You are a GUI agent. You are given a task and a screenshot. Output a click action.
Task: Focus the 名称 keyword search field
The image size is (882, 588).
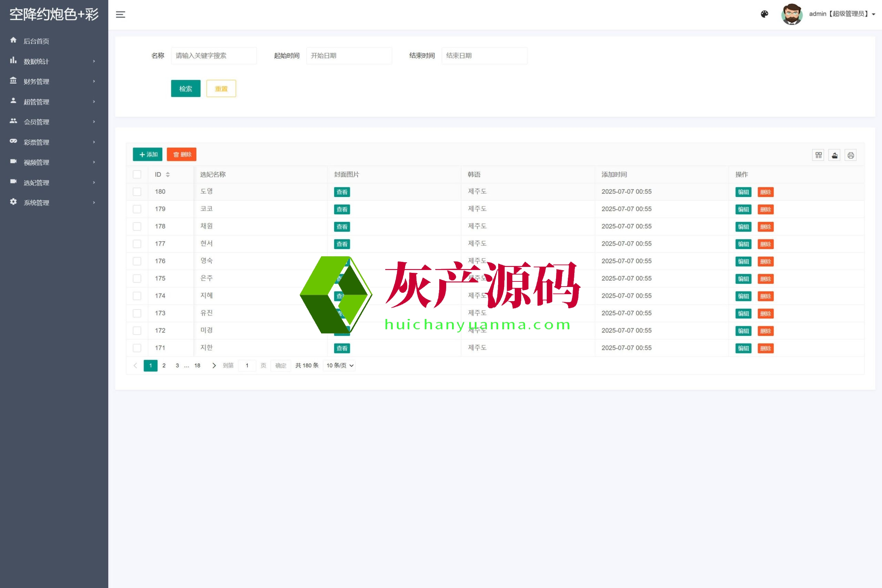(214, 55)
